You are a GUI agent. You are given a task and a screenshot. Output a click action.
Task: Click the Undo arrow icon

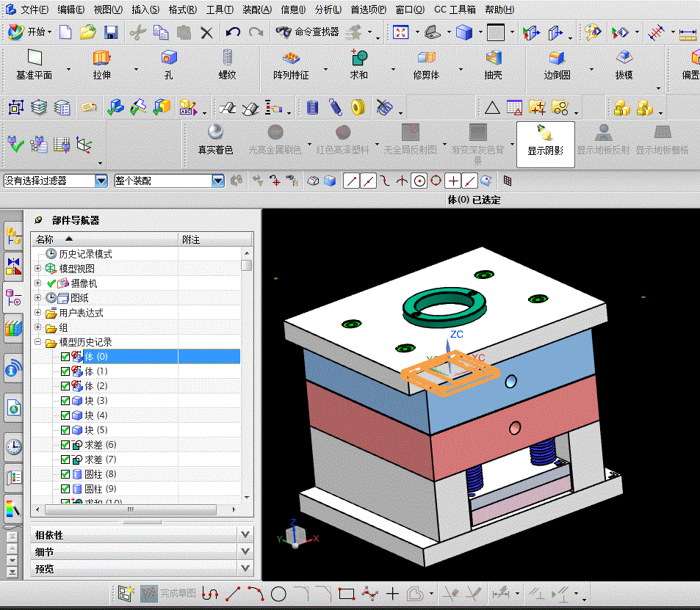[233, 32]
